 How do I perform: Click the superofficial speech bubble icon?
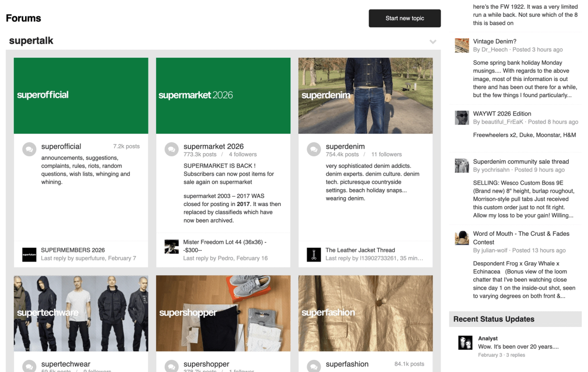click(x=29, y=149)
